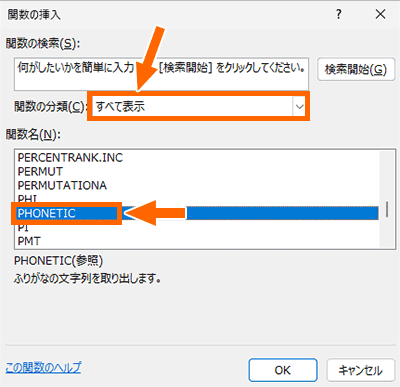This screenshot has width=400, height=387.
Task: Close the function insert dialog
Action: click(380, 14)
